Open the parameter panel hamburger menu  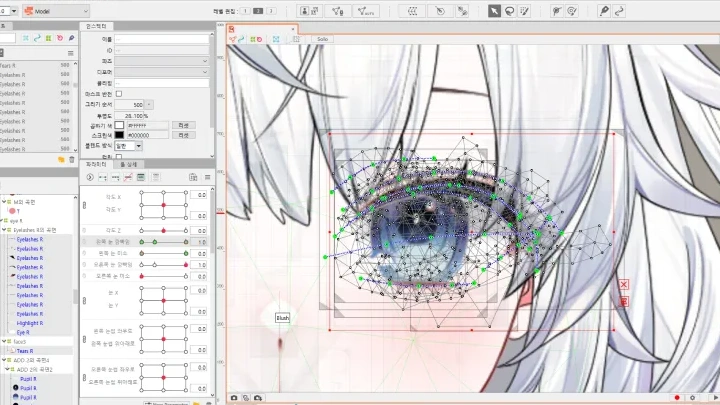(x=208, y=177)
